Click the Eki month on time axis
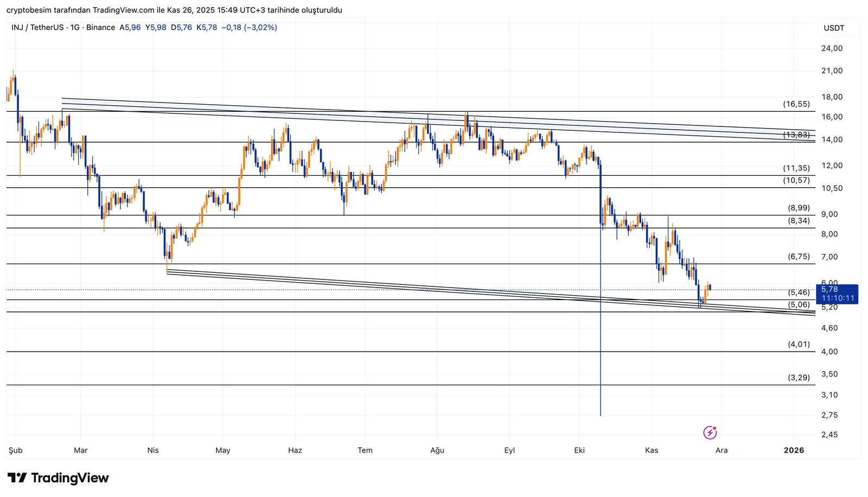Screen dimensions: 868x497 (579, 450)
